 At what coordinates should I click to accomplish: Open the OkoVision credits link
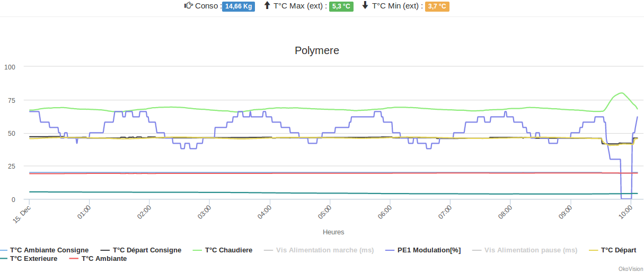630,269
